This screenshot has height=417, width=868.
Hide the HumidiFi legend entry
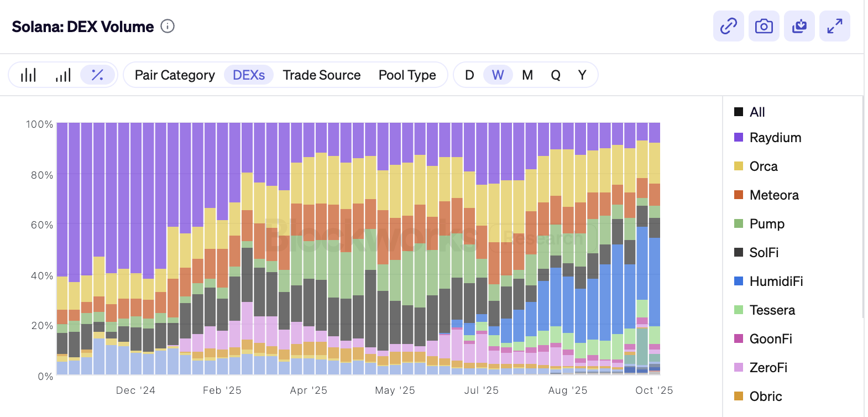[776, 282]
